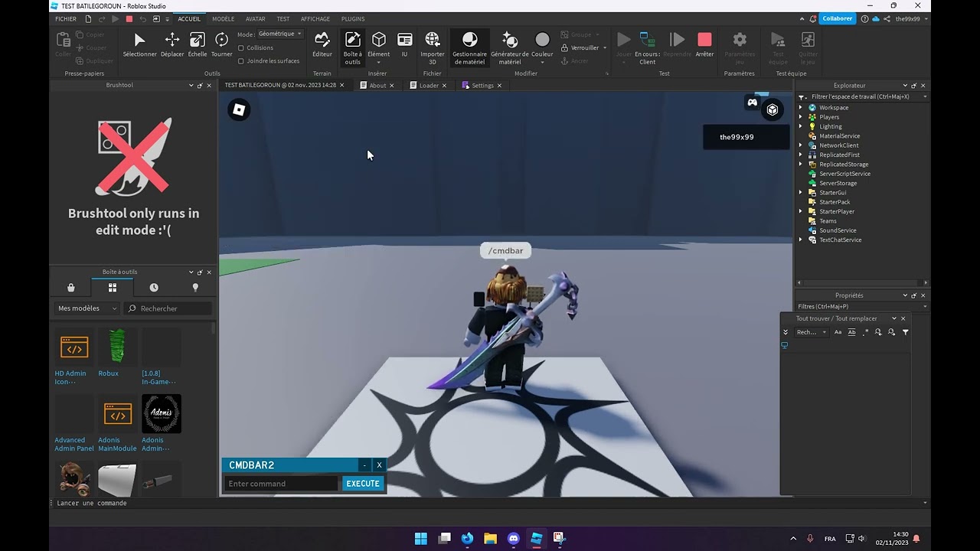Expand the Players node

click(x=801, y=117)
